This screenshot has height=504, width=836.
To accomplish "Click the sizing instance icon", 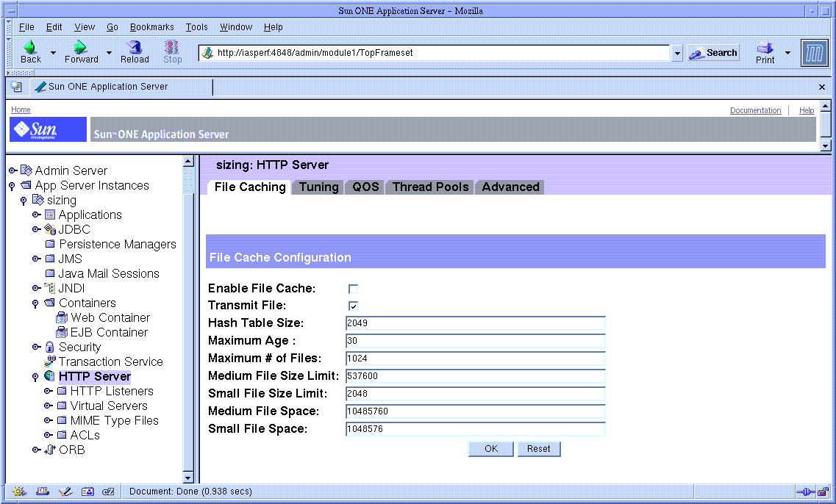I will [37, 200].
